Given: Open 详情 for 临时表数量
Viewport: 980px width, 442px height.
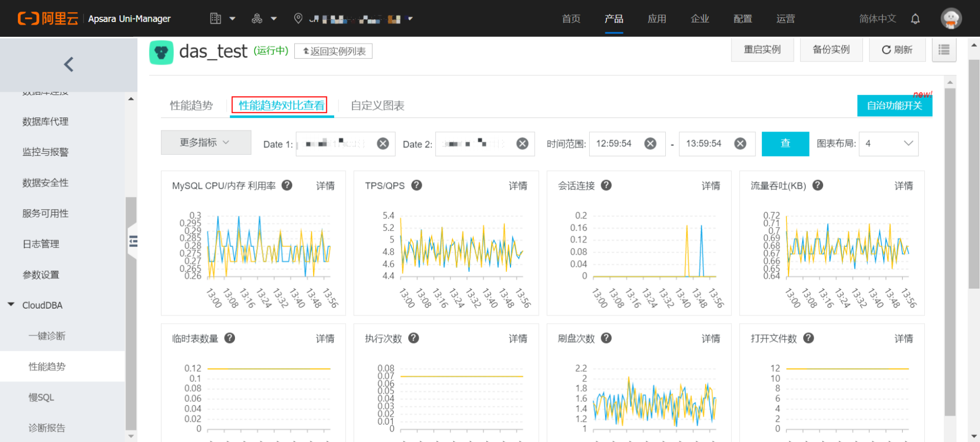Looking at the screenshot, I should pyautogui.click(x=325, y=339).
